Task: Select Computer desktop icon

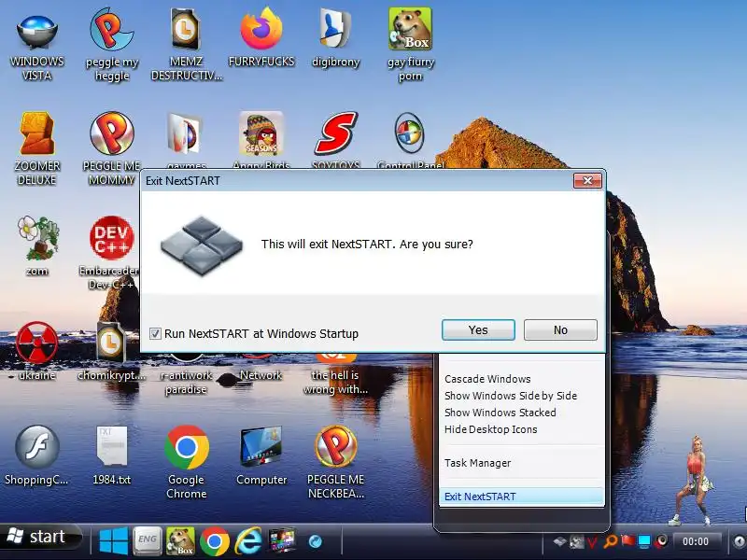Action: click(x=261, y=455)
